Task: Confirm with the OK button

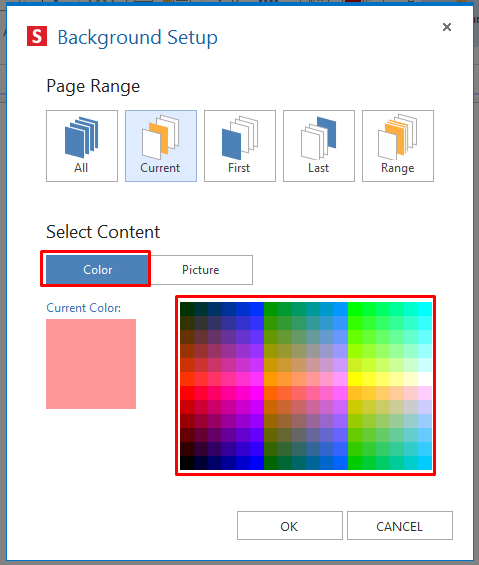Action: click(289, 525)
